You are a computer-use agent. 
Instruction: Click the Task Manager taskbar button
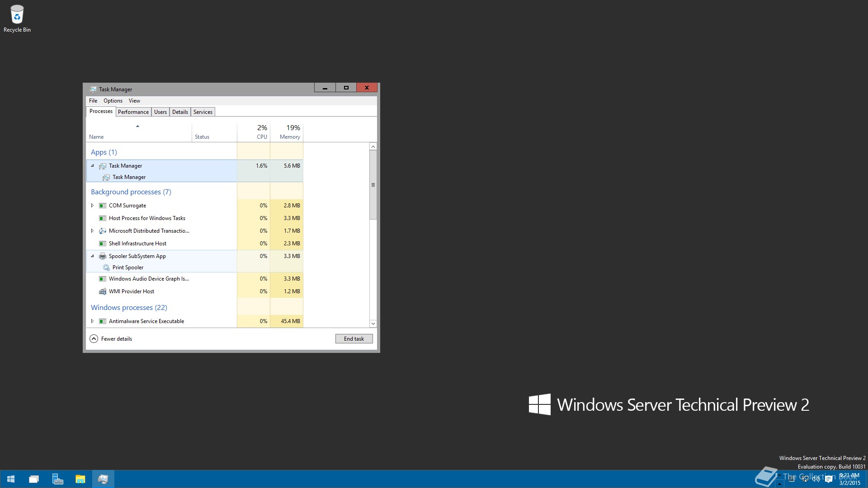[103, 479]
